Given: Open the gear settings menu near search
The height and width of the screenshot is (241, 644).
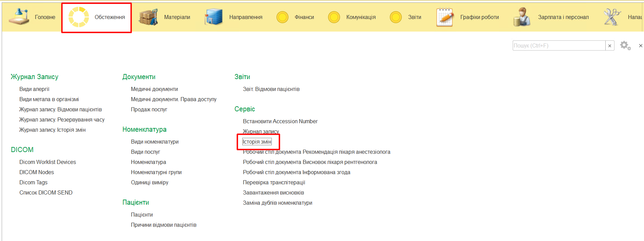Looking at the screenshot, I should tap(625, 45).
